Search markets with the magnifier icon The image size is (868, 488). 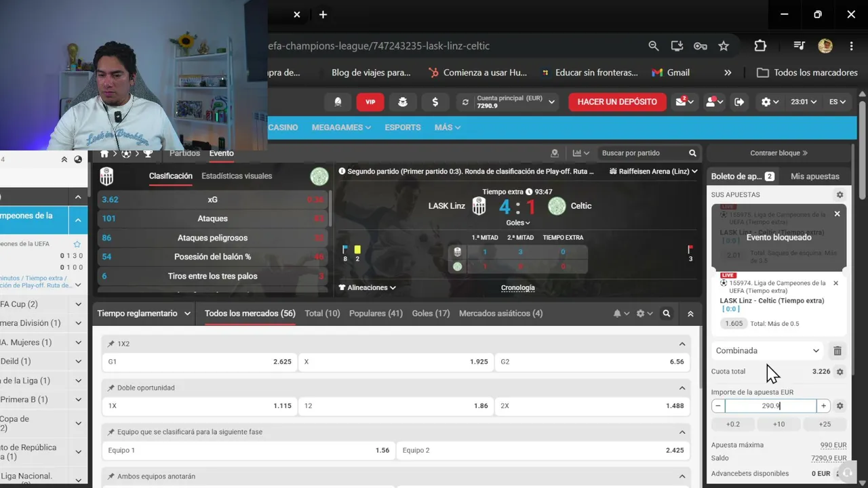coord(667,314)
